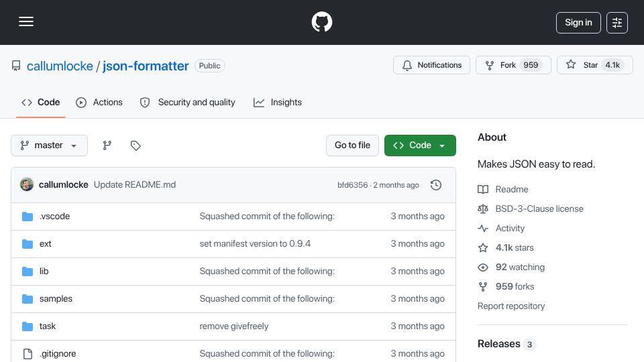Click the 3 months ago timestamp for ext
This screenshot has height=362, width=644.
coord(418,244)
